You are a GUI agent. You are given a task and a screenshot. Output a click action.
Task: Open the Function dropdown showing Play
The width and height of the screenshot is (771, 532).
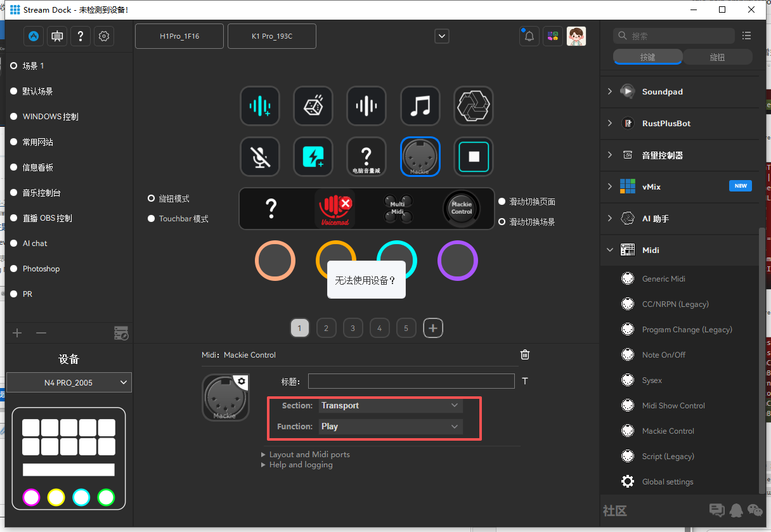click(x=389, y=427)
